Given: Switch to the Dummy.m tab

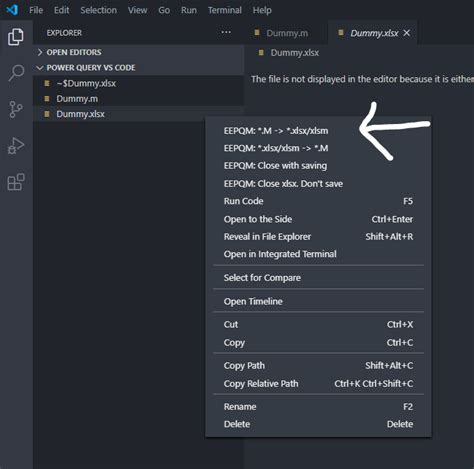Looking at the screenshot, I should click(x=287, y=33).
